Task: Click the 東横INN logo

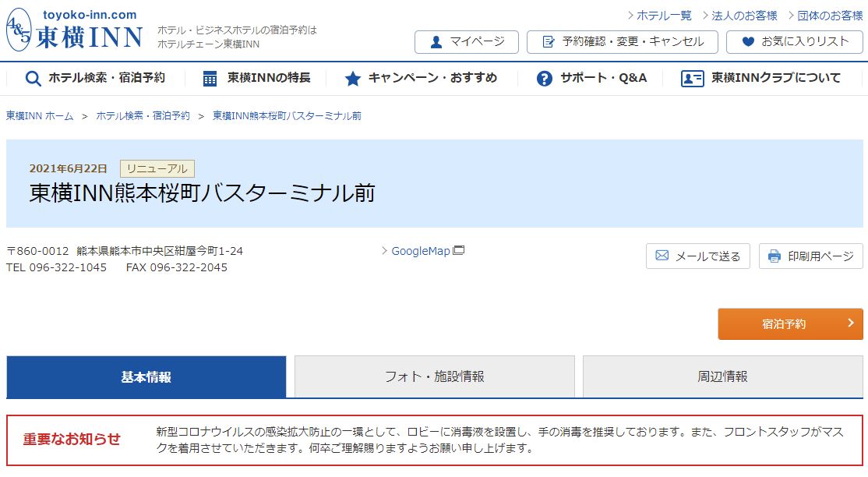Action: click(74, 30)
